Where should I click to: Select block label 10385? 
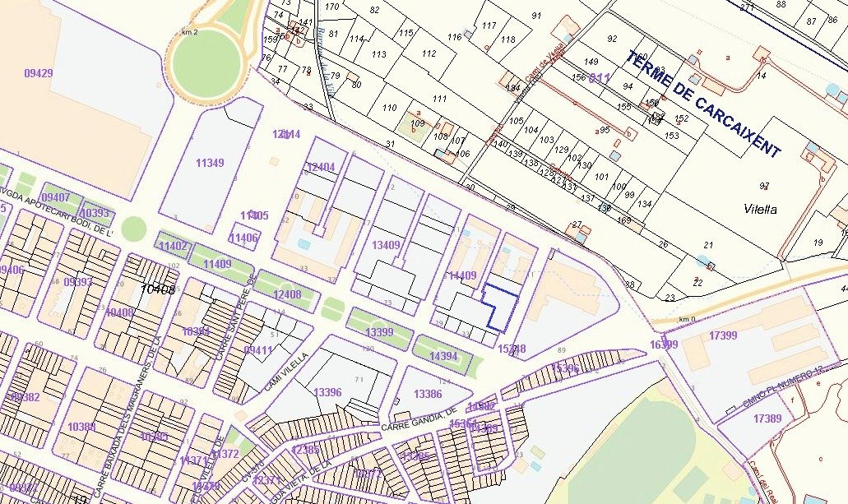154,436
